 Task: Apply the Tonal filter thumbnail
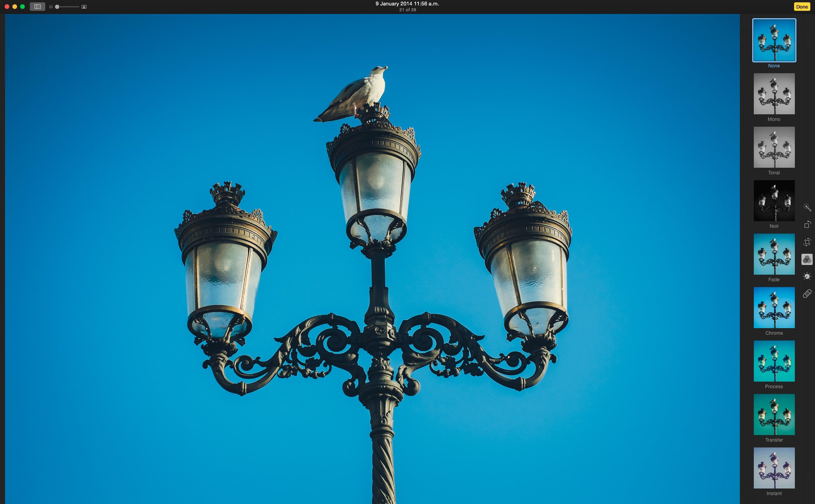[x=774, y=147]
